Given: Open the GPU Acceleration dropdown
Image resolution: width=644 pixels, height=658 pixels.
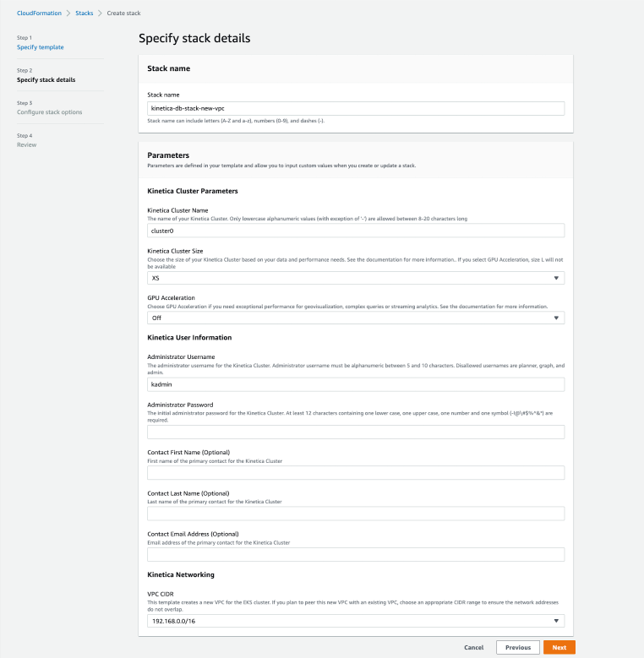Looking at the screenshot, I should tap(356, 318).
